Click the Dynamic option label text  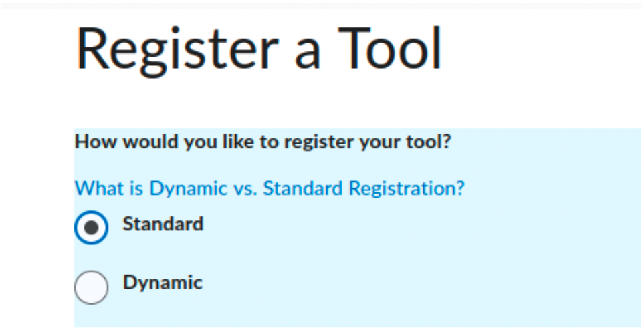click(x=163, y=283)
